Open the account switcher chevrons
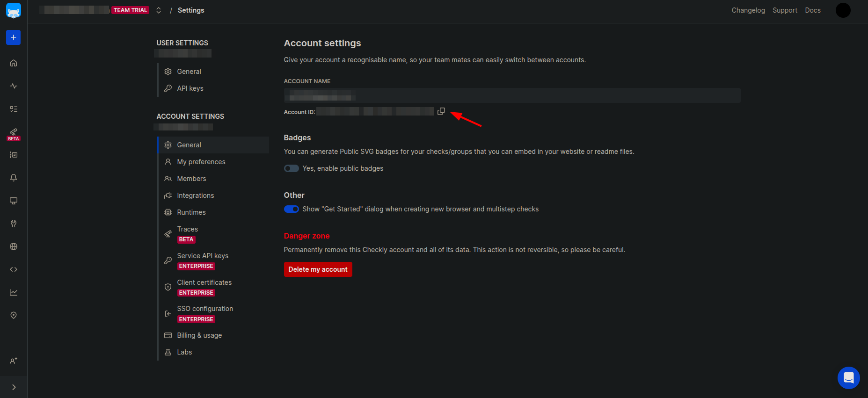The image size is (868, 398). point(159,10)
